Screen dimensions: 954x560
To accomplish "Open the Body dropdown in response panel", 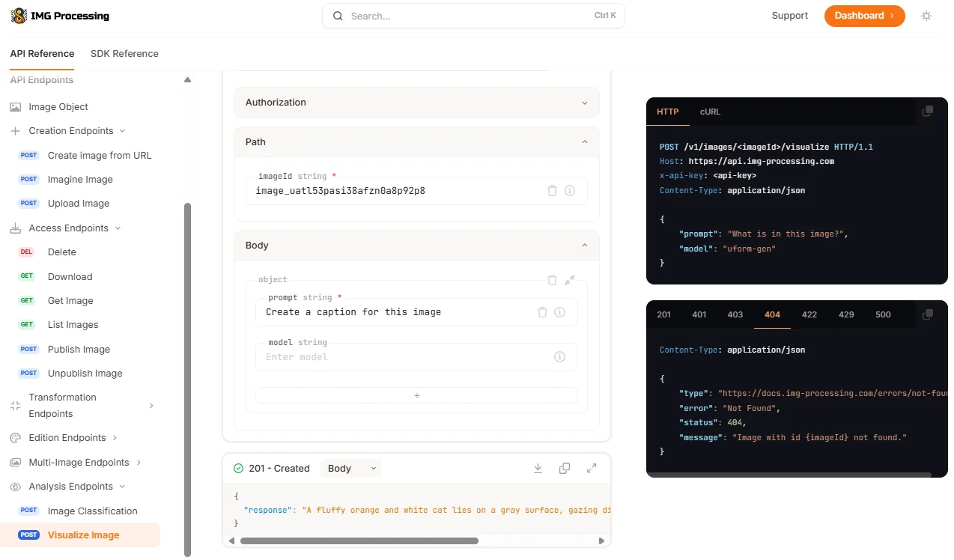I will click(x=351, y=469).
